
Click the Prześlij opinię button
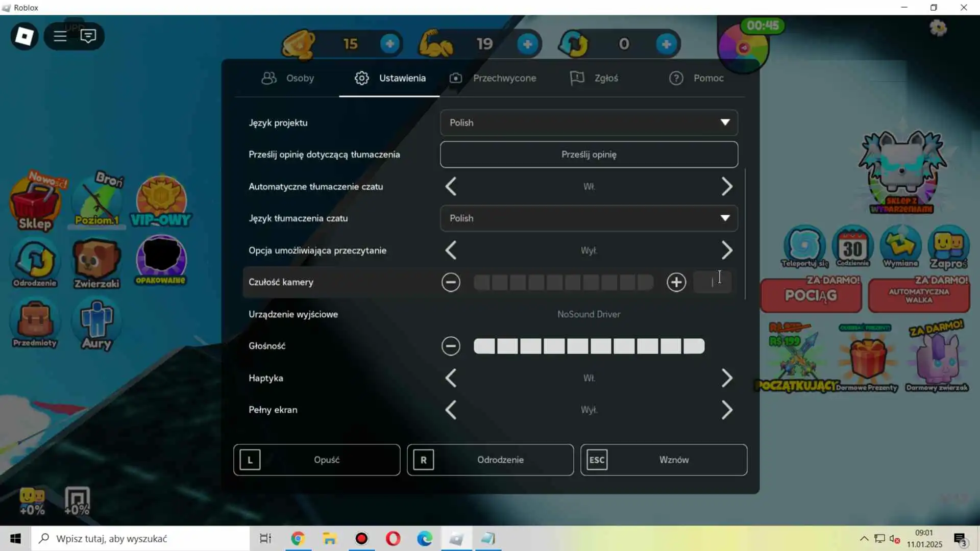[x=589, y=155]
